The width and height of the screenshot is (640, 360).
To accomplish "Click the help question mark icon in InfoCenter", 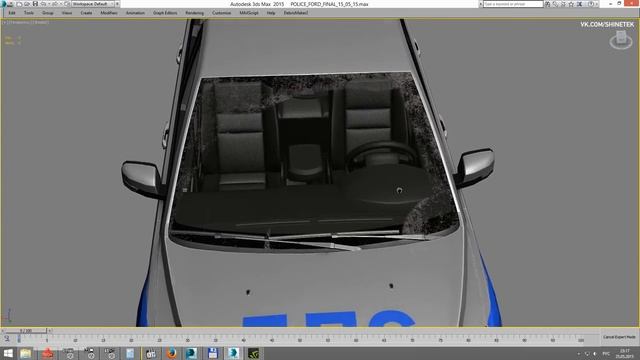I will coord(591,4).
